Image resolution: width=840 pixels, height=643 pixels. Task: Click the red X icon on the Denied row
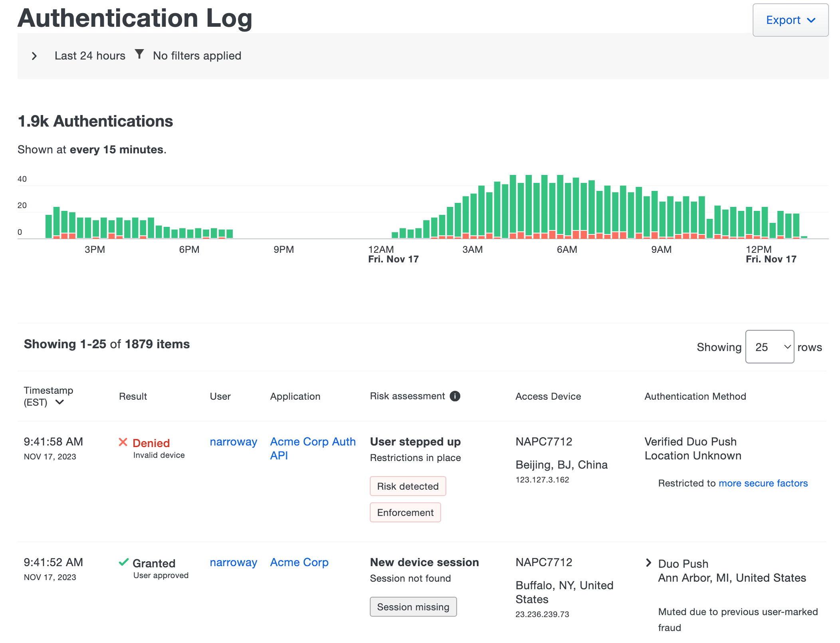click(123, 442)
